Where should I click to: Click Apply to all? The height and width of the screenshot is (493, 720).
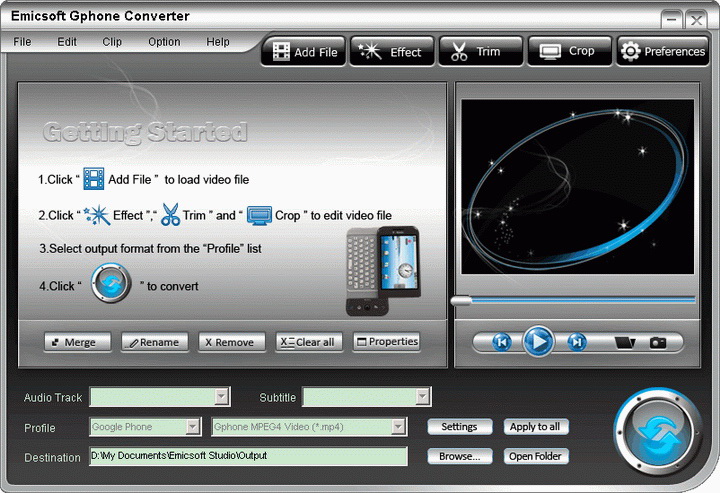click(536, 426)
